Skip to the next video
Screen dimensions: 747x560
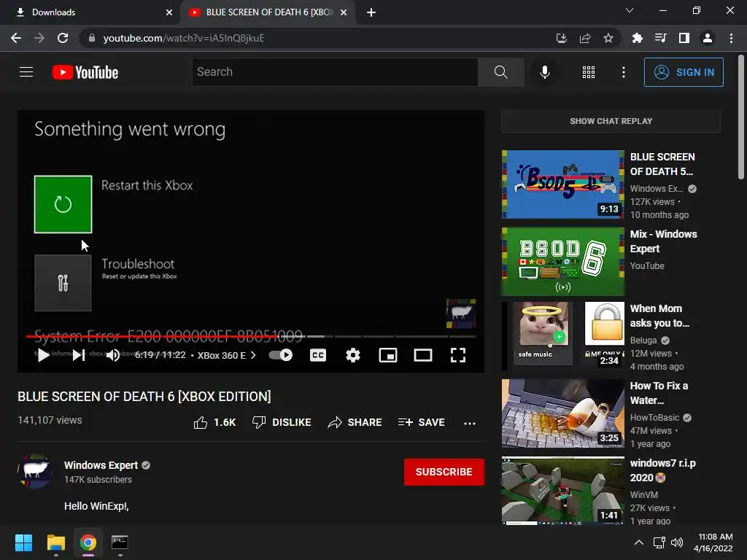[x=79, y=355]
